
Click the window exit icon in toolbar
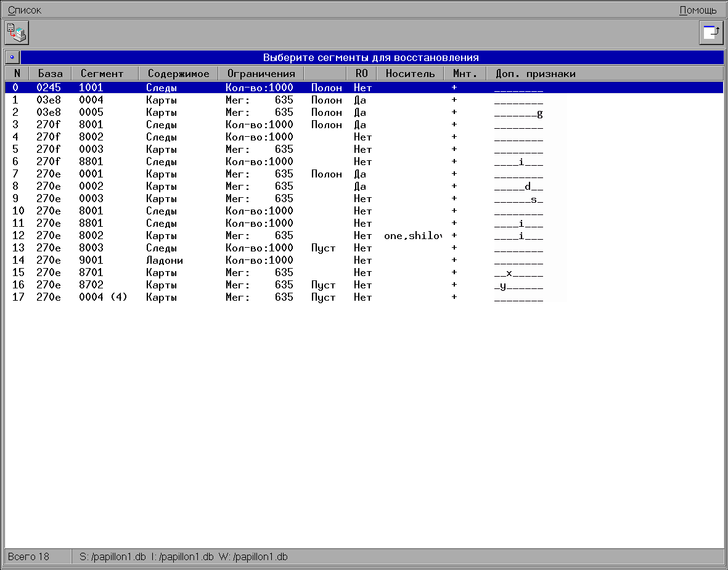coord(711,33)
